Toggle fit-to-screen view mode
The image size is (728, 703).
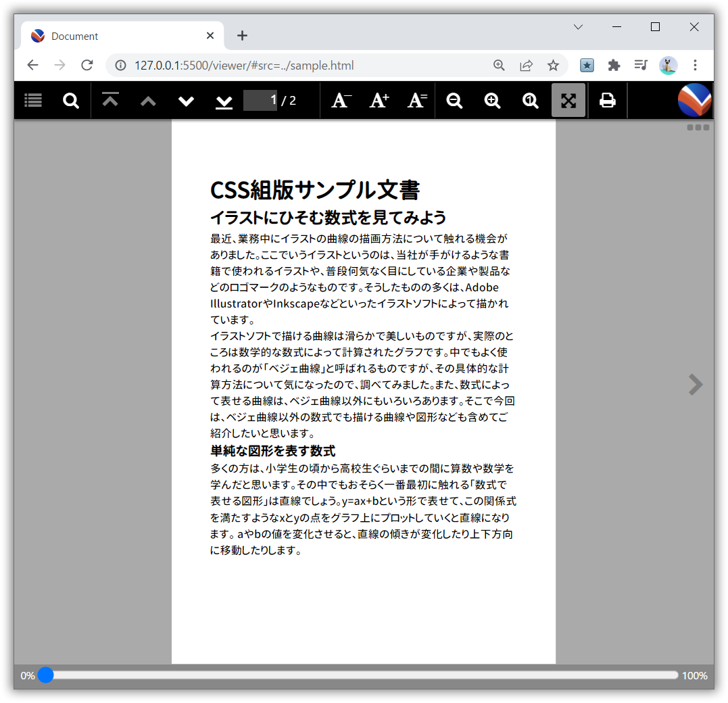(568, 100)
